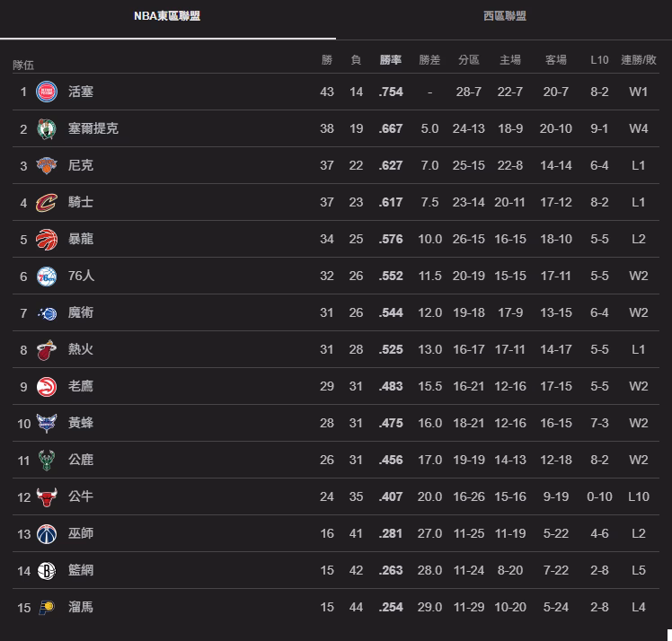
Task: Click the Boston Celtics logo icon
Action: (x=47, y=128)
